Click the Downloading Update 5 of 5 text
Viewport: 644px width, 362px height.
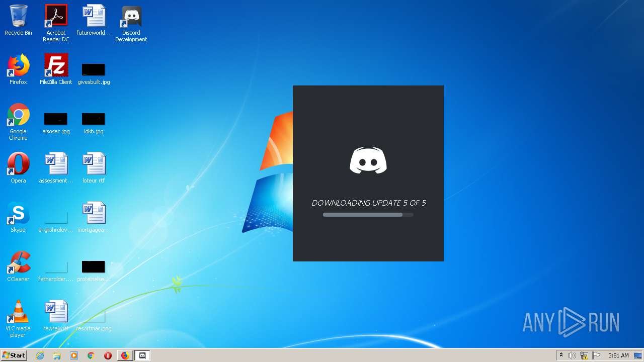pos(369,203)
